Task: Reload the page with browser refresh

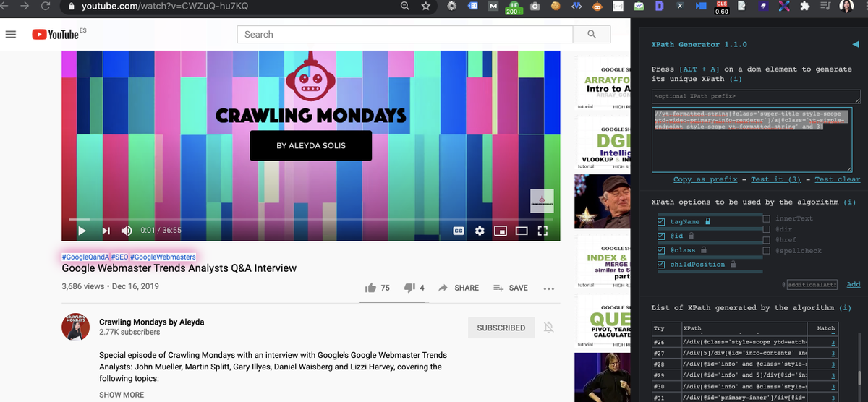Action: 45,6
